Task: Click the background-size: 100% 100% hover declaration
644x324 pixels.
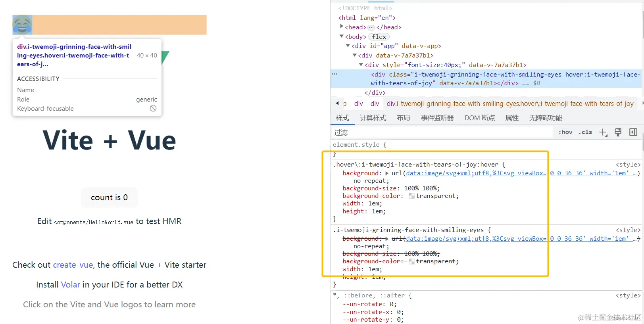Action: tap(391, 188)
